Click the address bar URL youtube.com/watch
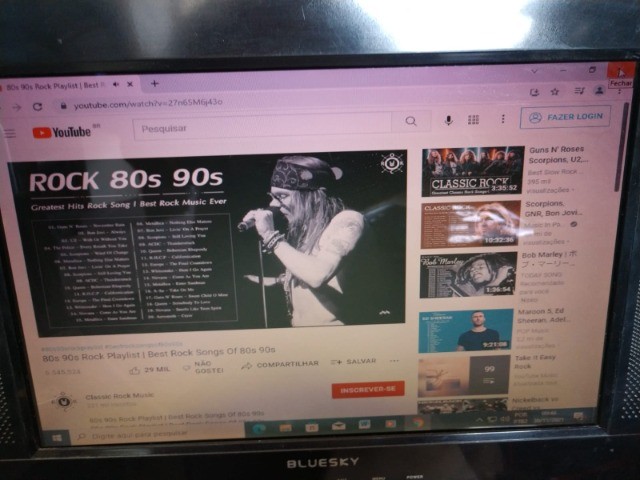 point(148,104)
